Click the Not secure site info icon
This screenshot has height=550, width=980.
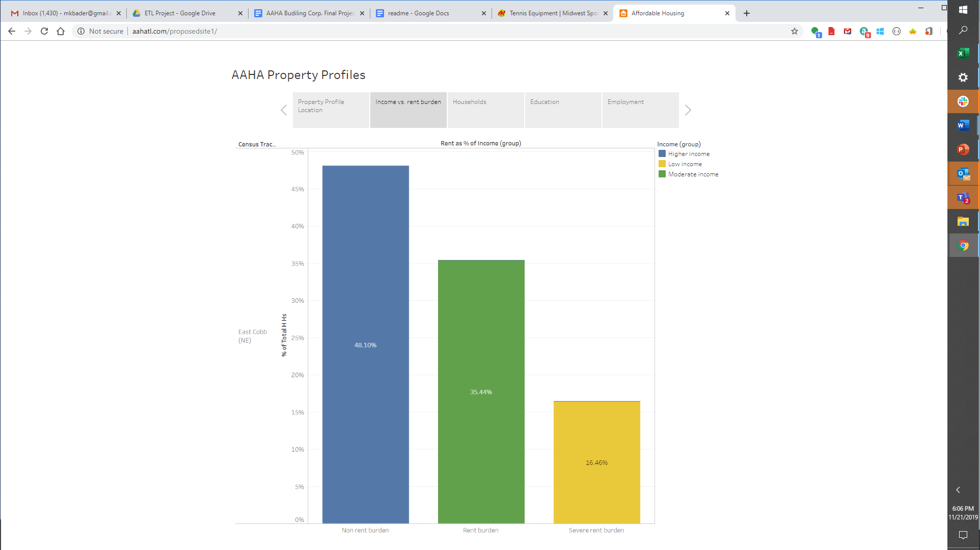[81, 31]
